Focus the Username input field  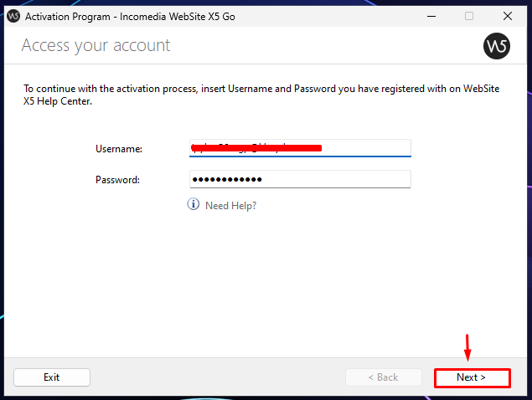pyautogui.click(x=300, y=148)
